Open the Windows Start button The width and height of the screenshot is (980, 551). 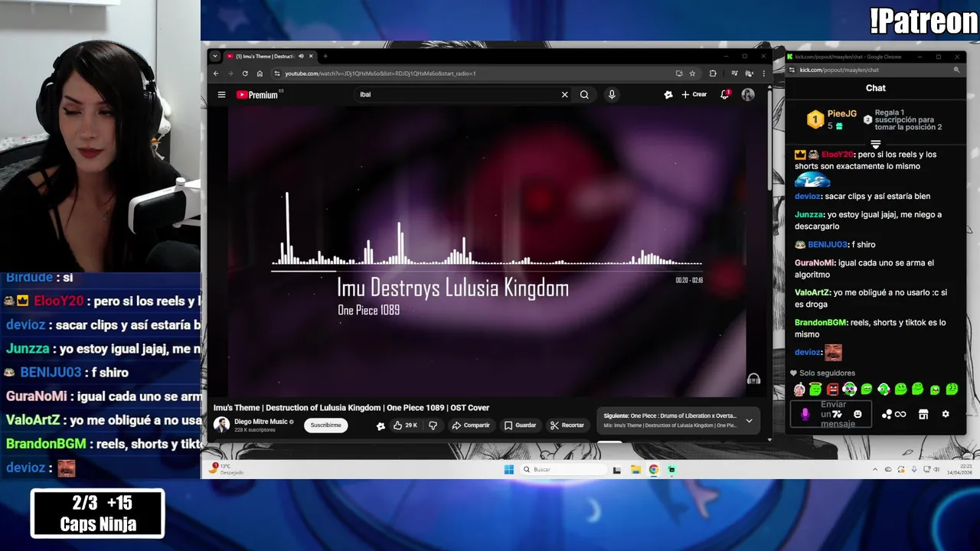[x=509, y=469]
